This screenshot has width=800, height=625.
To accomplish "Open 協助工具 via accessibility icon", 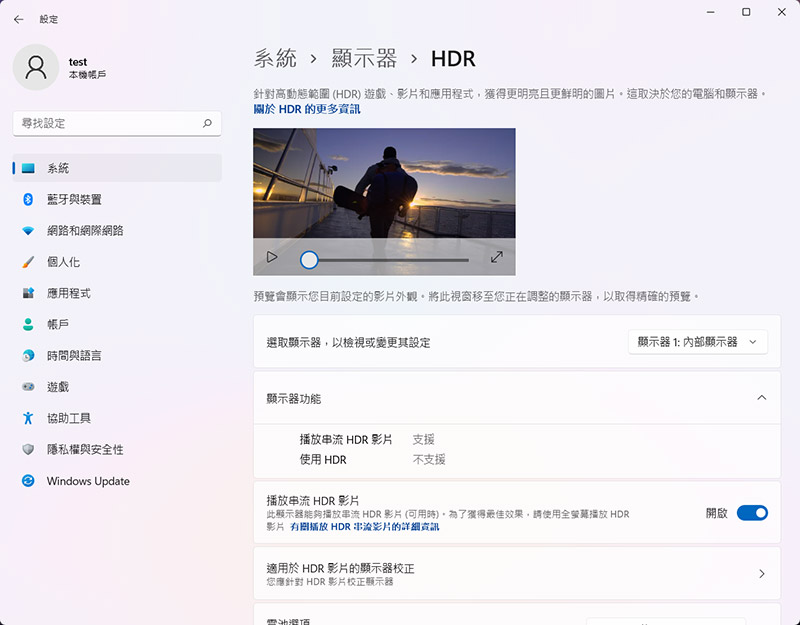I will [x=28, y=418].
